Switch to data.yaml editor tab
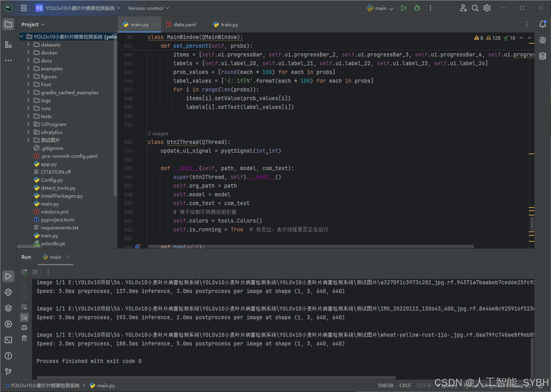 tap(181, 24)
